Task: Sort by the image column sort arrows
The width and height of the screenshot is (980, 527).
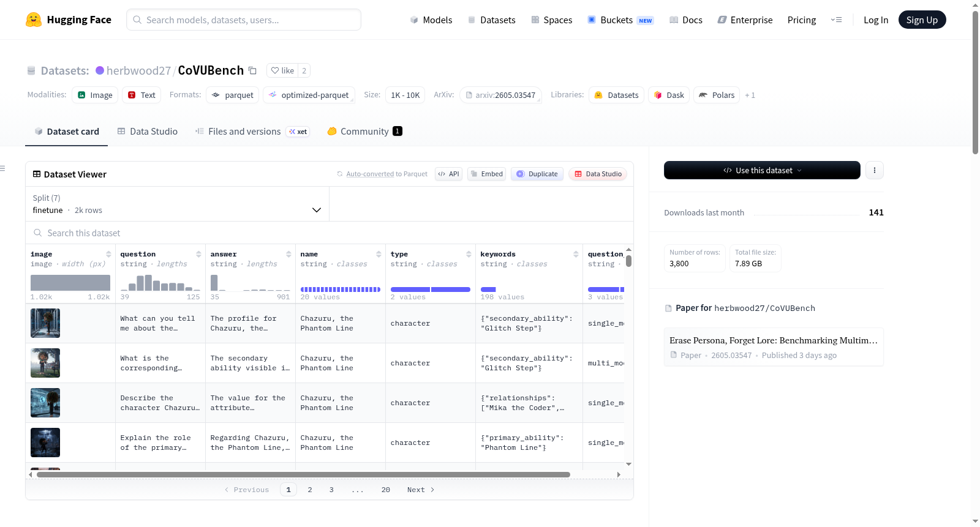Action: [108, 254]
